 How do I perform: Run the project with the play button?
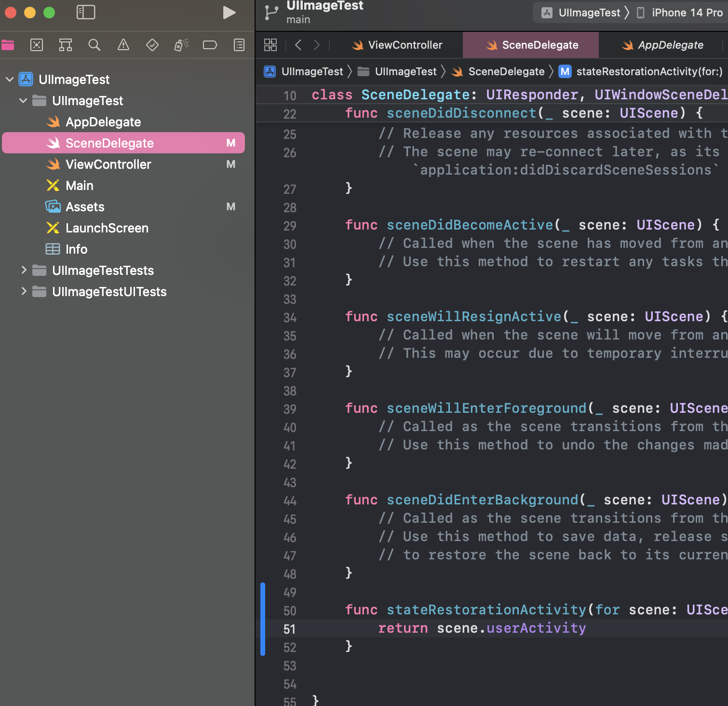tap(229, 13)
